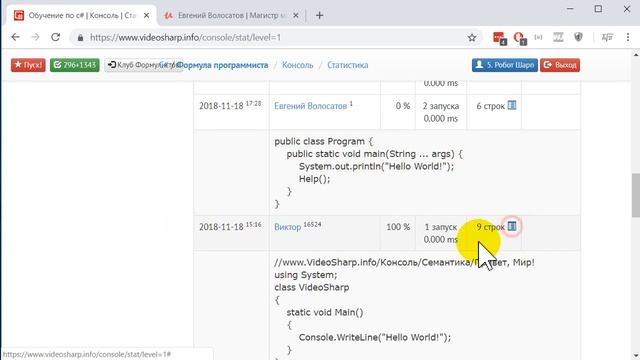This screenshot has height=360, width=640.
Task: Open the shield extension icon
Action: point(578,37)
